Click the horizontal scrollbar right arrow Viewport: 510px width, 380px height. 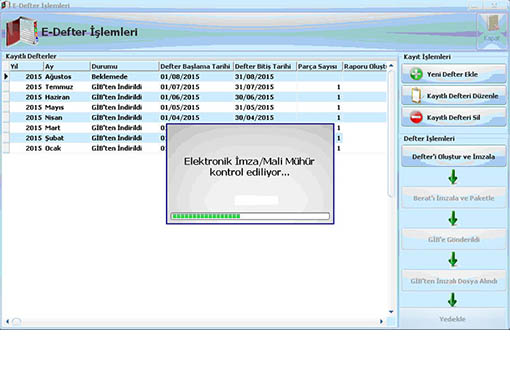pos(381,322)
